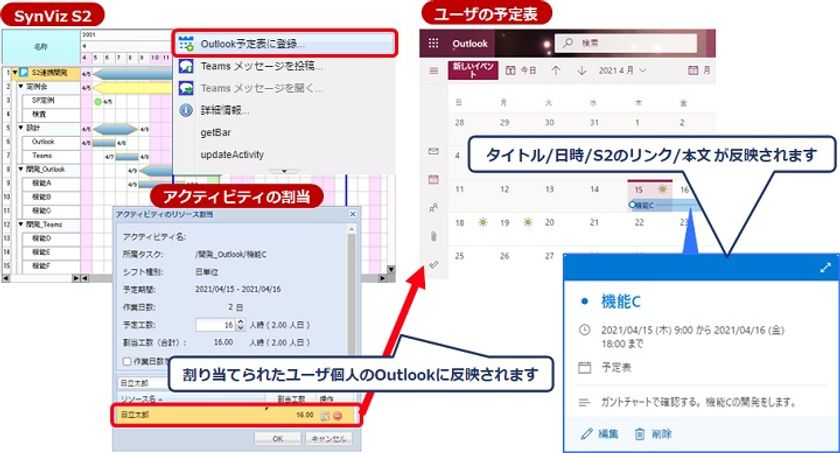Screen dimensions: 840x453
Task: Select 機能C row in the task list
Action: click(43, 210)
